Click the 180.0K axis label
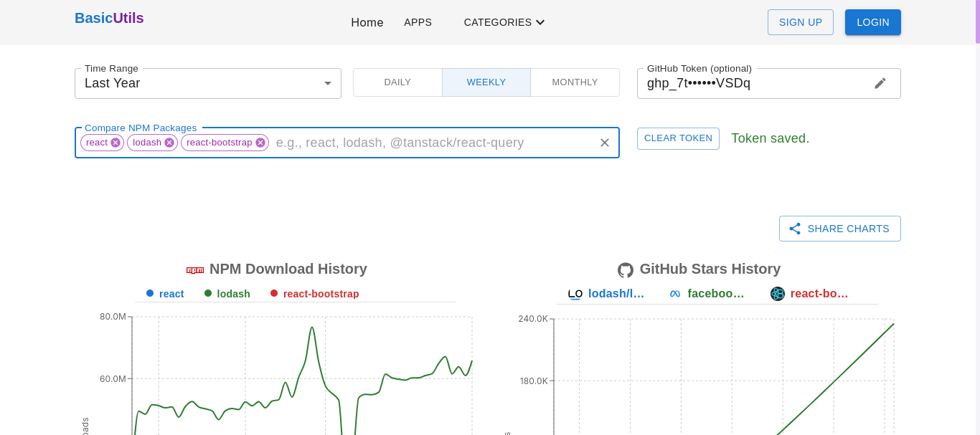The width and height of the screenshot is (980, 435). pyautogui.click(x=534, y=381)
